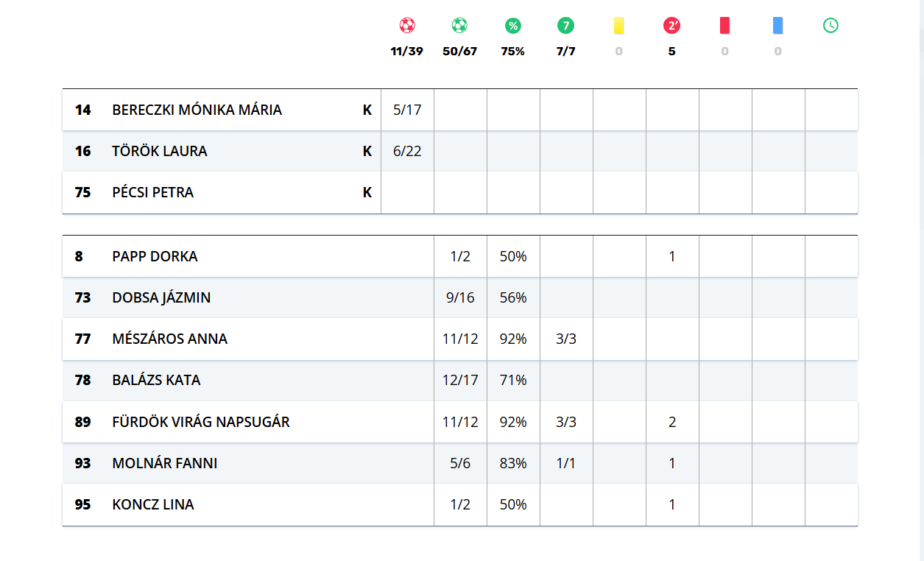Click the red 2-minute suspension icon

coord(671,26)
